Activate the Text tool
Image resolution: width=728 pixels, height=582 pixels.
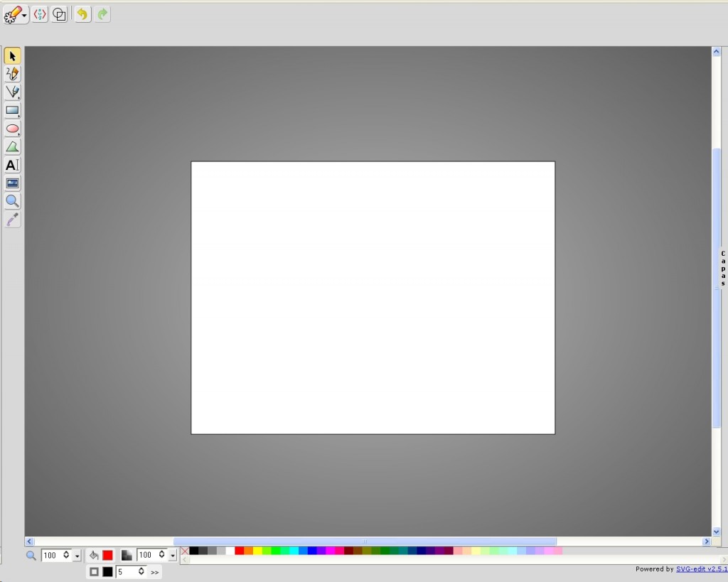click(x=12, y=166)
